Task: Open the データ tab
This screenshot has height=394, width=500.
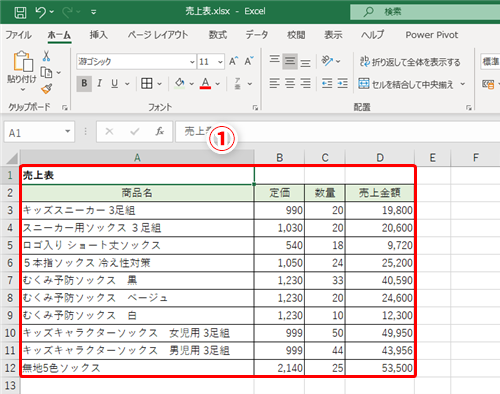Action: pyautogui.click(x=257, y=35)
